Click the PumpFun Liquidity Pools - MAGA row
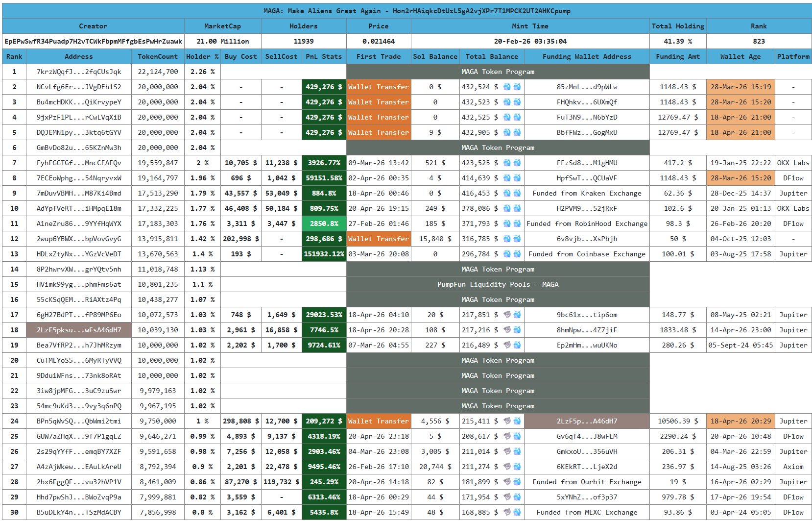Screen dimensions: 812x521 tap(498, 284)
